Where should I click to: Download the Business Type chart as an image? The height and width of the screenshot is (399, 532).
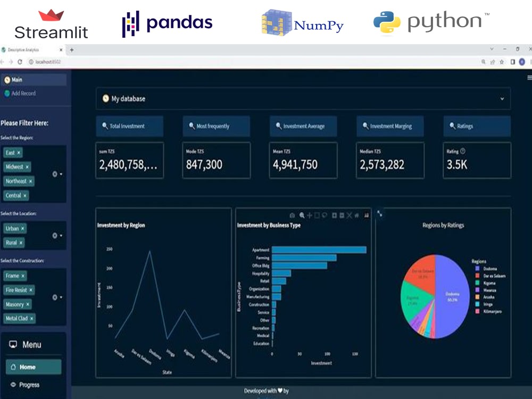pyautogui.click(x=292, y=215)
